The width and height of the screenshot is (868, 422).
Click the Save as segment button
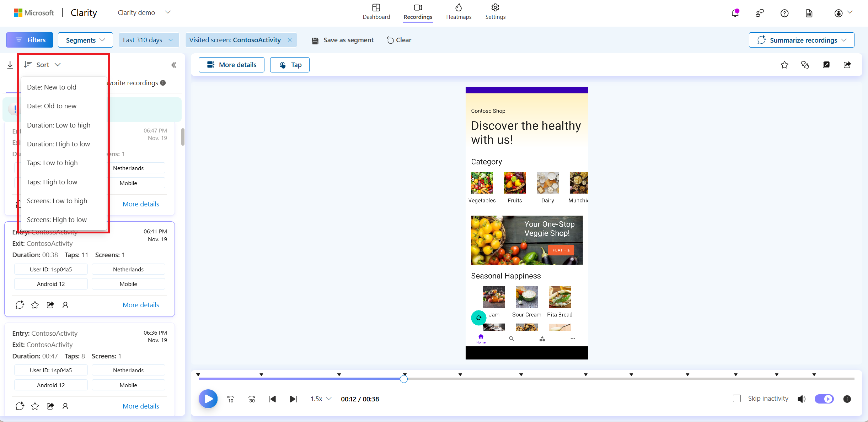click(x=343, y=40)
